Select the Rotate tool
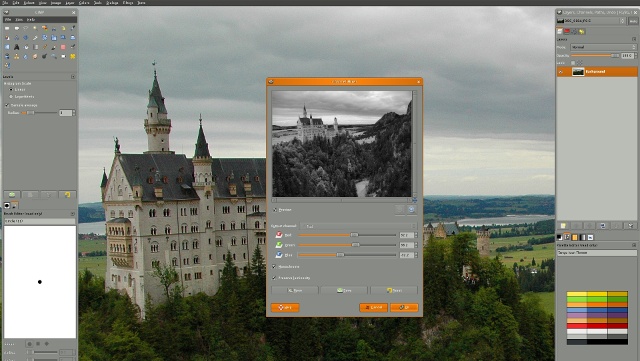The height and width of the screenshot is (361, 640). pyautogui.click(x=44, y=38)
